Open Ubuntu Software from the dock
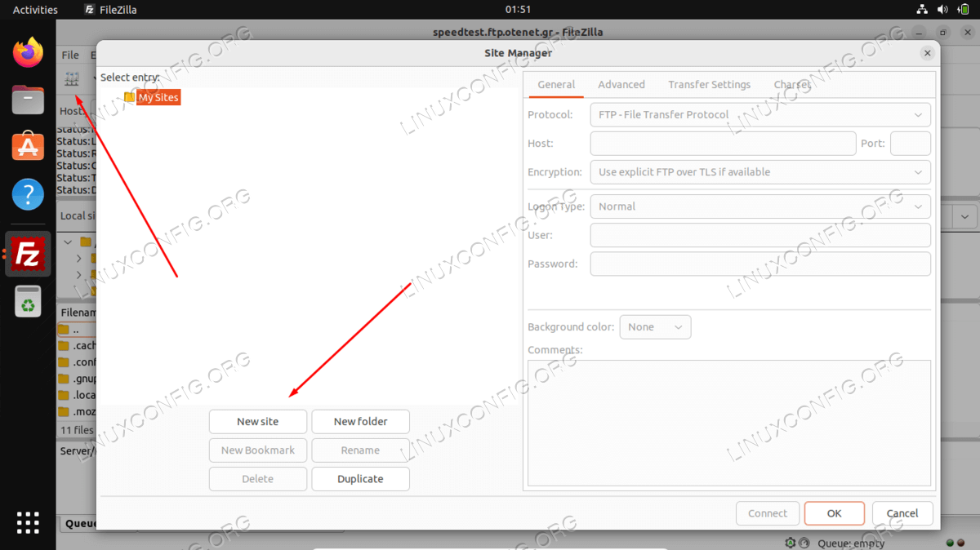Image resolution: width=980 pixels, height=550 pixels. pos(29,147)
